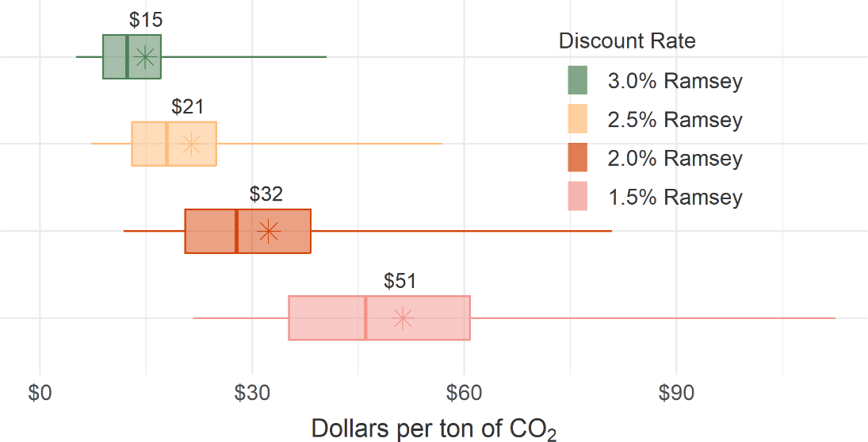Click the green mean asterisk marker

[145, 57]
